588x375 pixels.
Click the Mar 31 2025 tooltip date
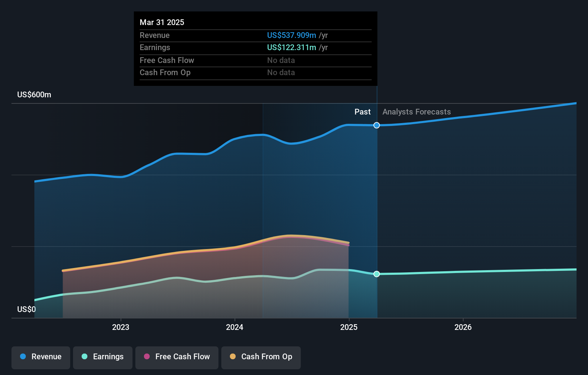(162, 22)
